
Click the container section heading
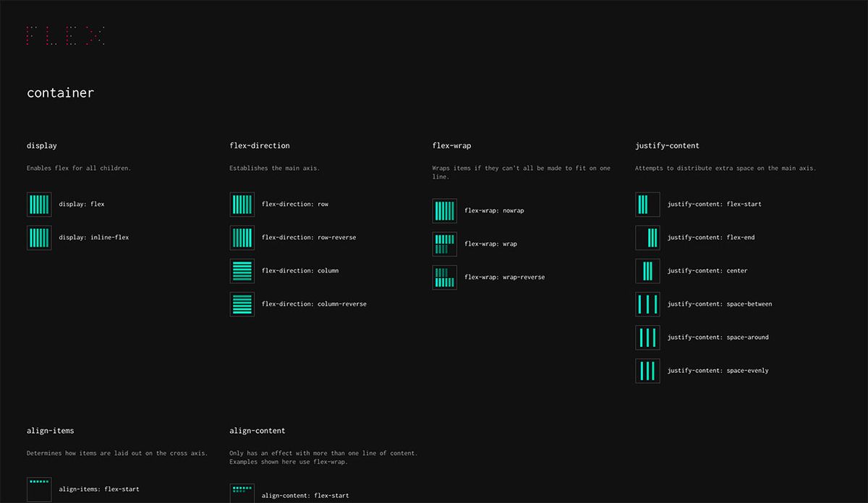pyautogui.click(x=60, y=92)
